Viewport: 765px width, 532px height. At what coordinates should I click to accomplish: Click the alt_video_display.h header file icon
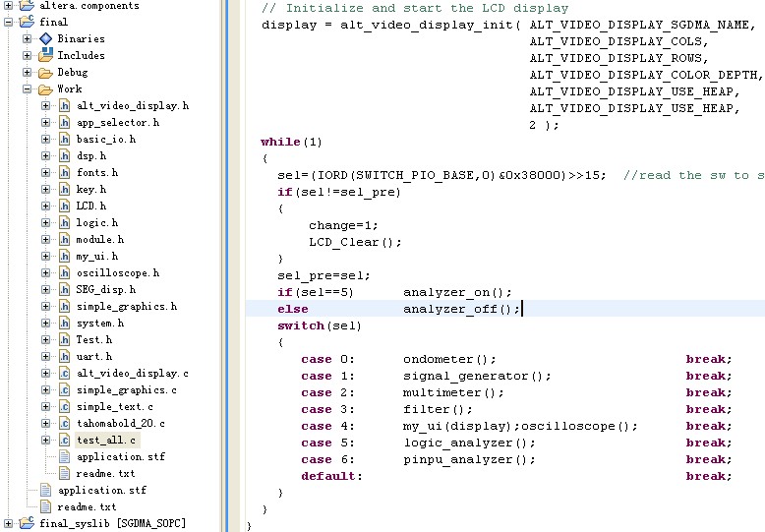click(64, 105)
